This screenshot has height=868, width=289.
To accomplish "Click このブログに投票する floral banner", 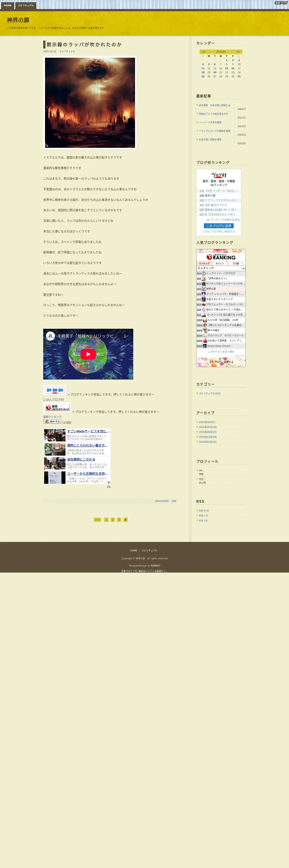I will pos(221,362).
